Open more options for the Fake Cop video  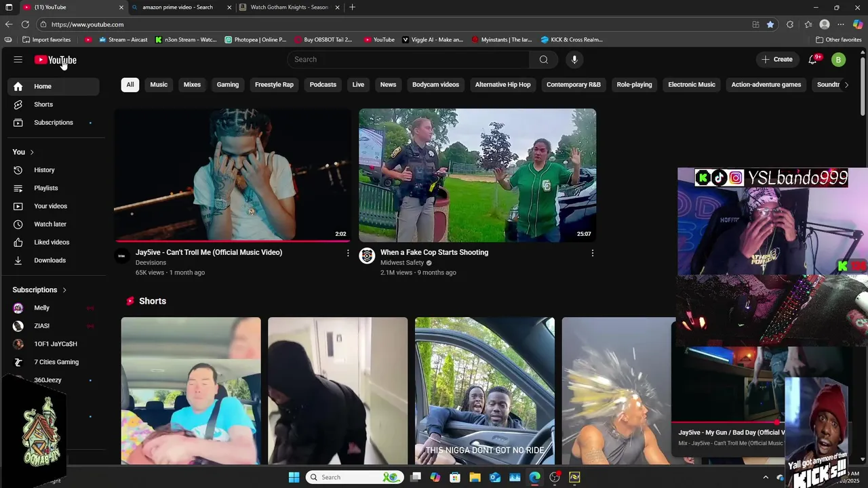(592, 253)
